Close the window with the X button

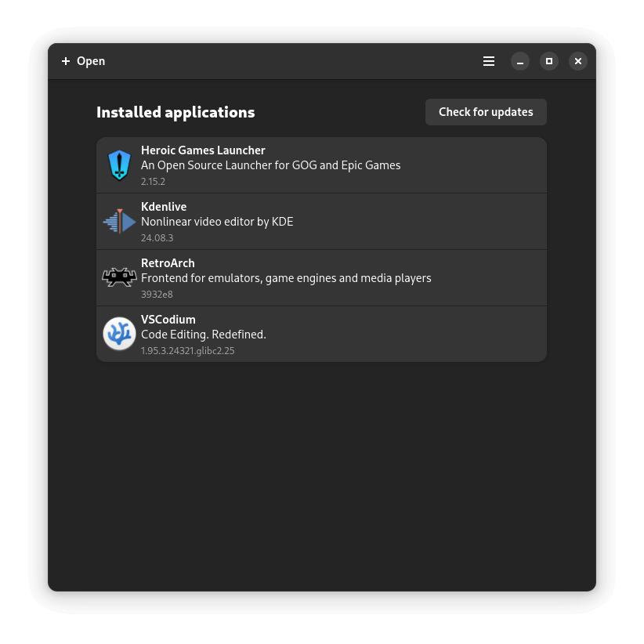(578, 61)
